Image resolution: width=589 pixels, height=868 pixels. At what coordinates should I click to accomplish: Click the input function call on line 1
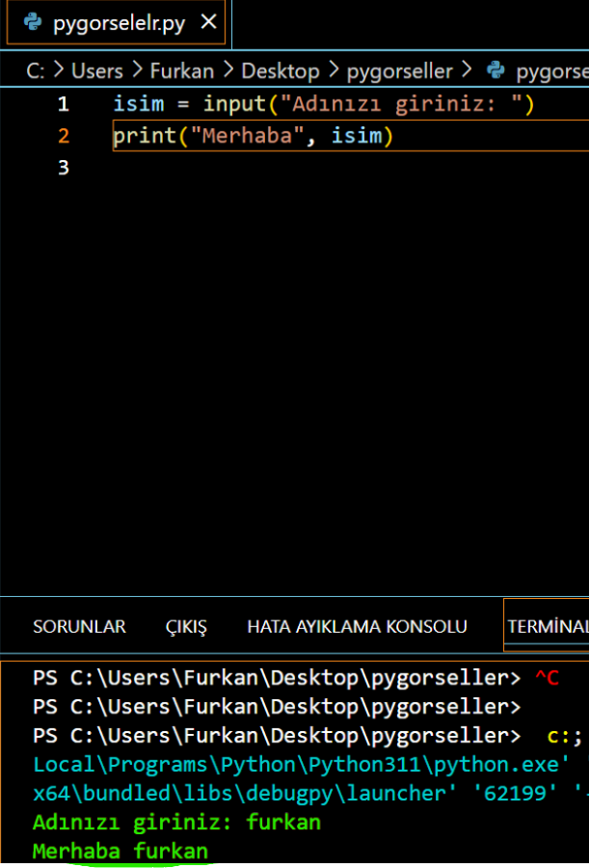pyautogui.click(x=235, y=104)
